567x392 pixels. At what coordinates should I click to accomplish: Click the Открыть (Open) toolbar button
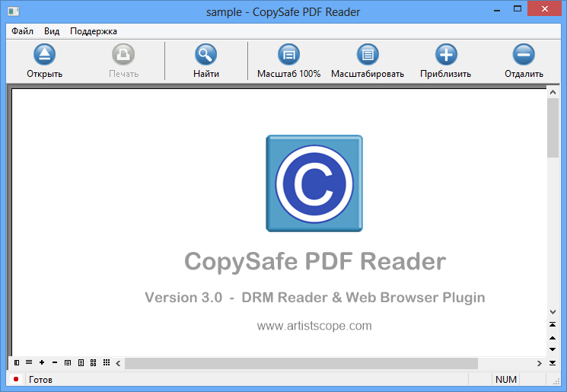(x=44, y=61)
